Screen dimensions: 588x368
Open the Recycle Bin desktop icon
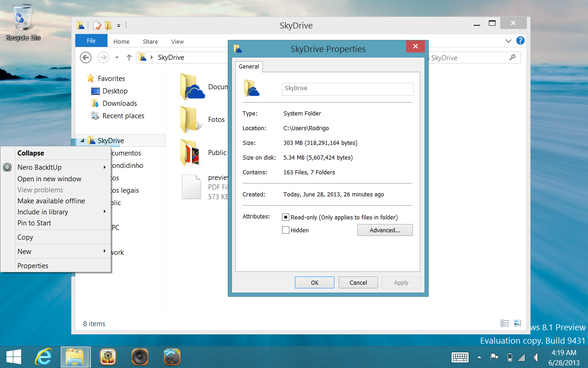pyautogui.click(x=23, y=22)
